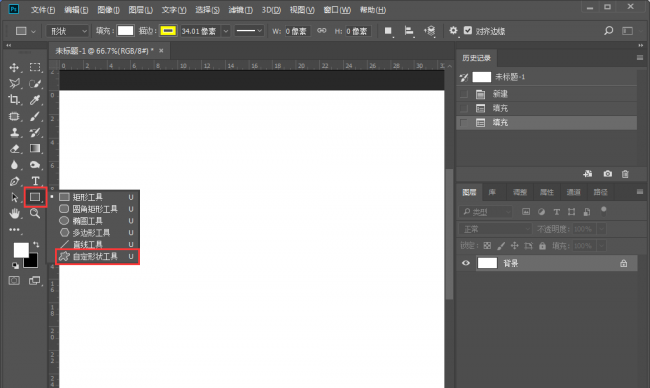The image size is (650, 388).
Task: Switch to the 路径 tab
Action: pos(600,192)
